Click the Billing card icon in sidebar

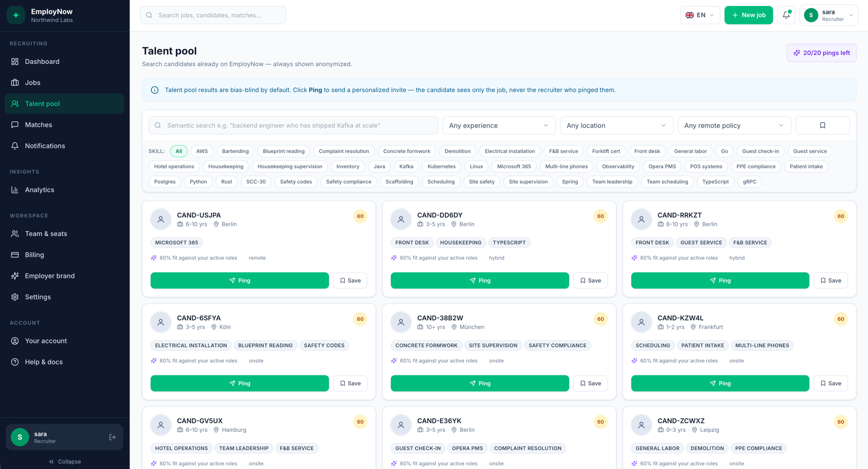coord(15,255)
